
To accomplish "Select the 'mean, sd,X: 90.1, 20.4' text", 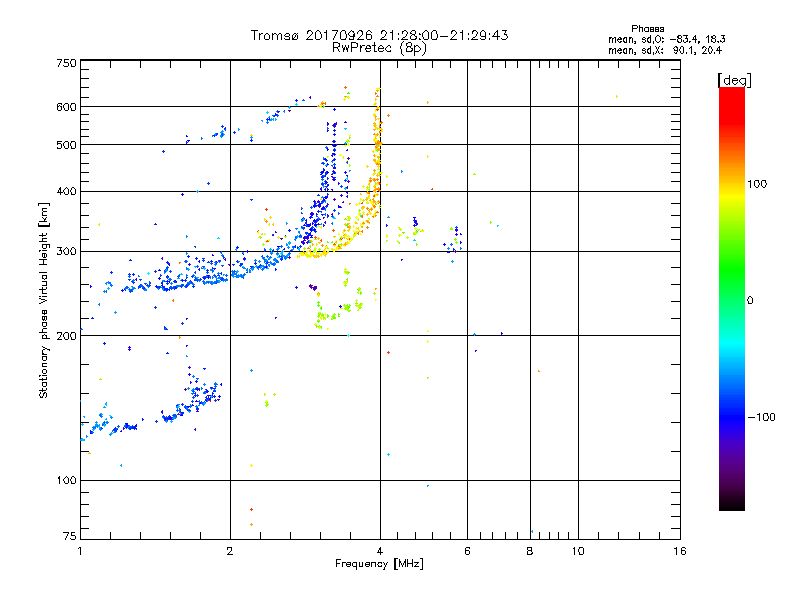I will tap(665, 50).
